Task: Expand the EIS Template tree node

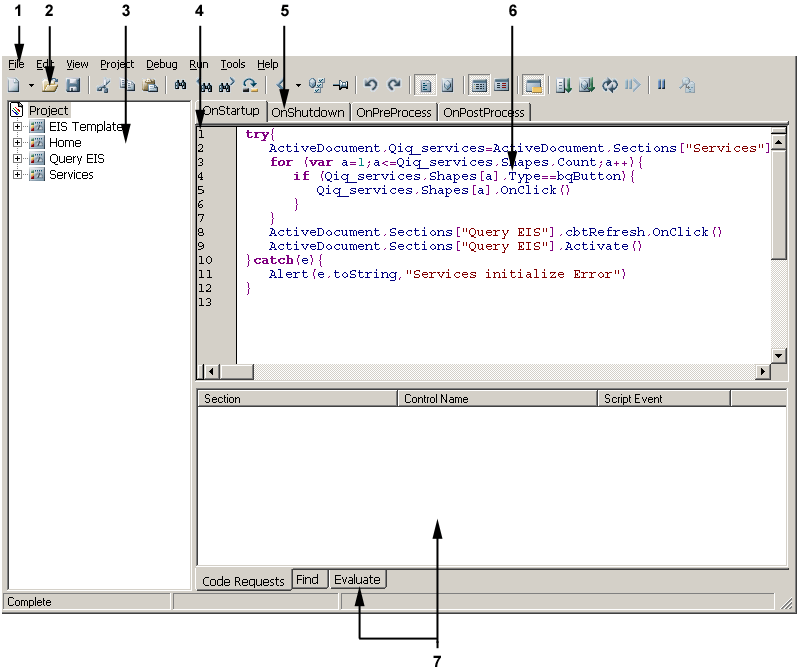Action: 18,126
